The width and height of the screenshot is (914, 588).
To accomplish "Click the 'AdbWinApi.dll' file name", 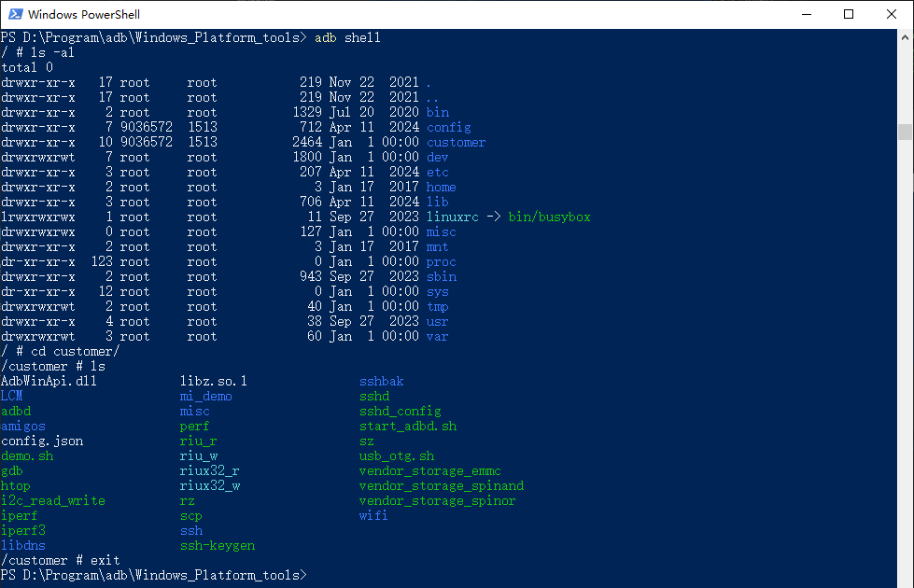I will click(49, 381).
